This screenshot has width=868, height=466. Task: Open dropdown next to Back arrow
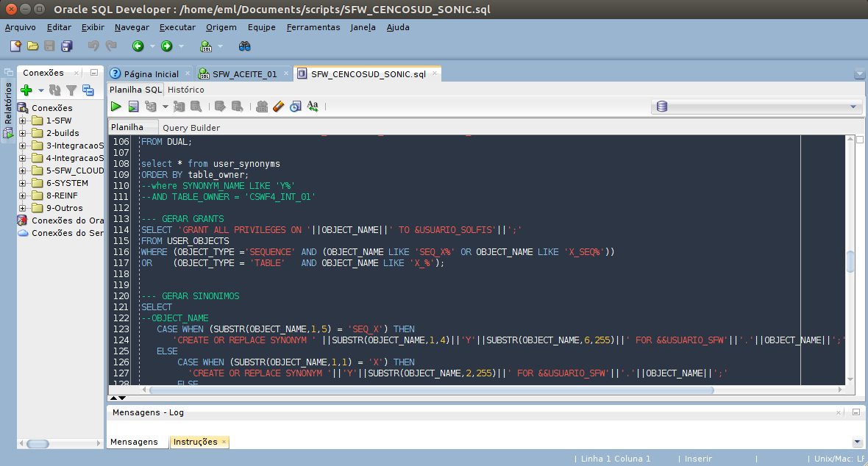(152, 46)
